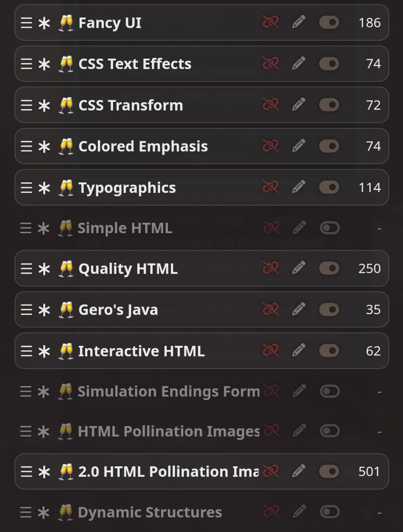Click the pencil icon for Simulation Endings Form
Screen dimensions: 403x532
pyautogui.click(x=299, y=391)
